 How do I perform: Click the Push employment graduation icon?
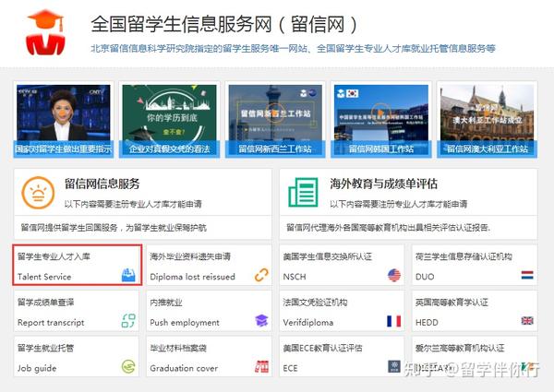point(261,321)
